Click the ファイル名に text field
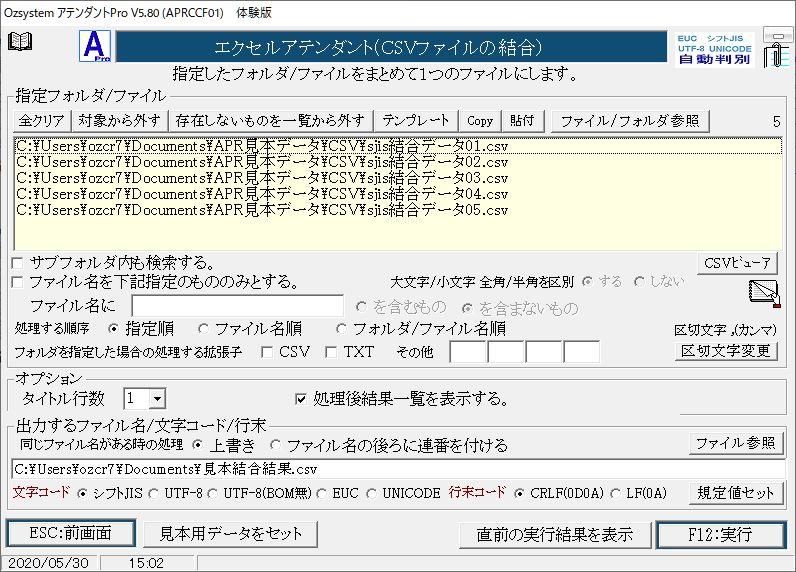 (238, 306)
